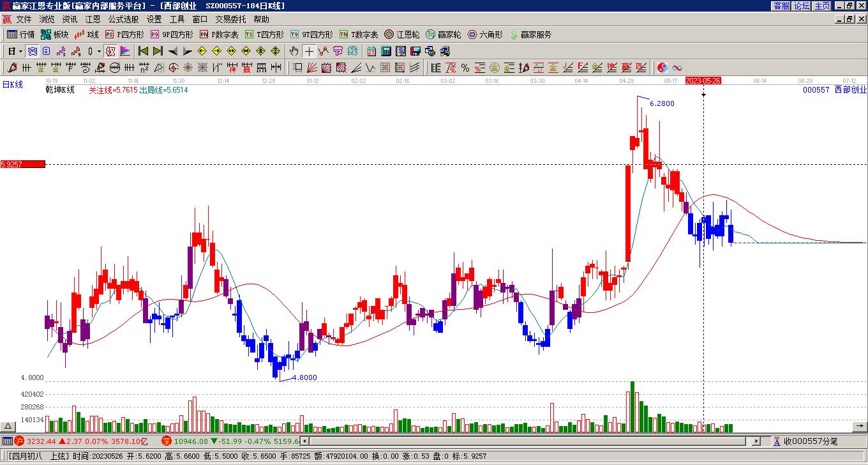Click the 客服 customer service link
Viewport: 868px width, 465px height.
[x=781, y=6]
